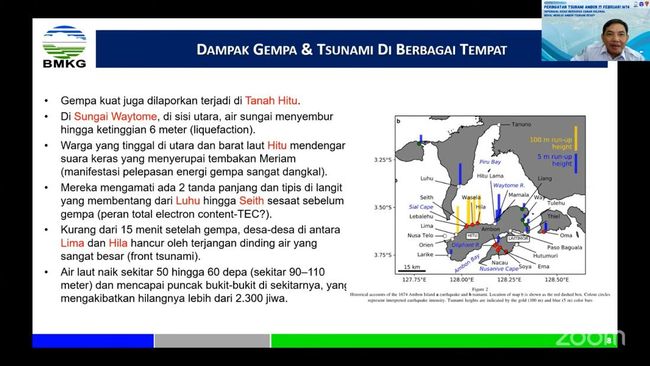Click the red word 'Luhu' in the bullet text

(x=188, y=201)
